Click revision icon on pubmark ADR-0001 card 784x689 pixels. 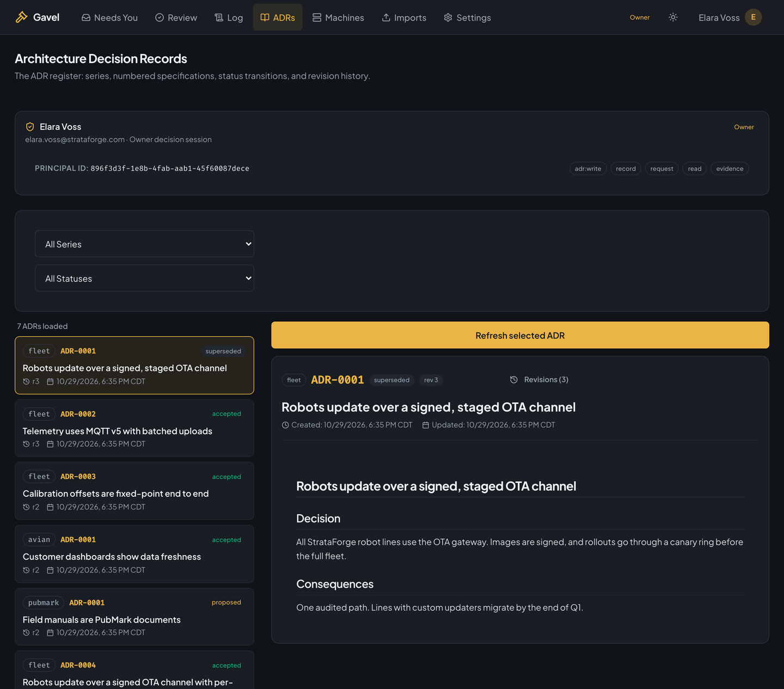pyautogui.click(x=26, y=633)
